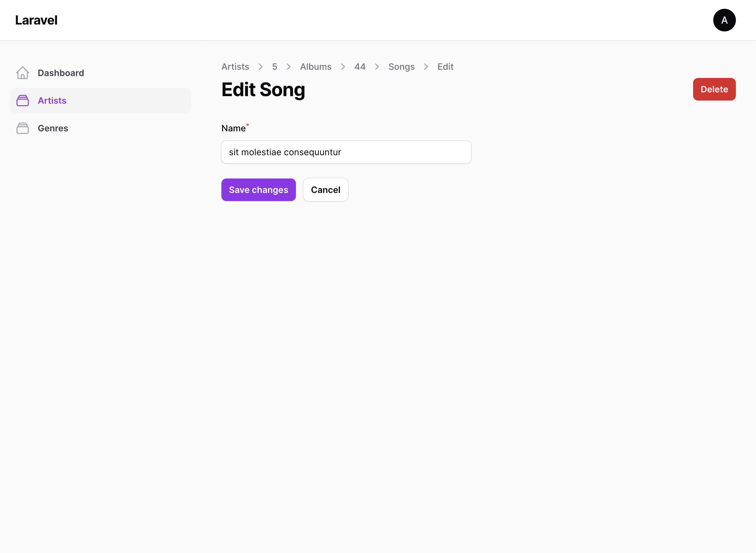Open Dashboard from the sidebar
The image size is (756, 553).
61,73
